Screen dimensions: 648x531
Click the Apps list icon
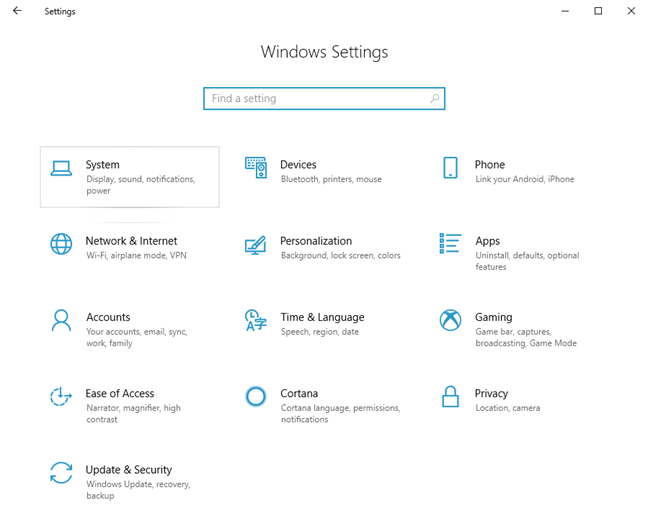coord(450,244)
